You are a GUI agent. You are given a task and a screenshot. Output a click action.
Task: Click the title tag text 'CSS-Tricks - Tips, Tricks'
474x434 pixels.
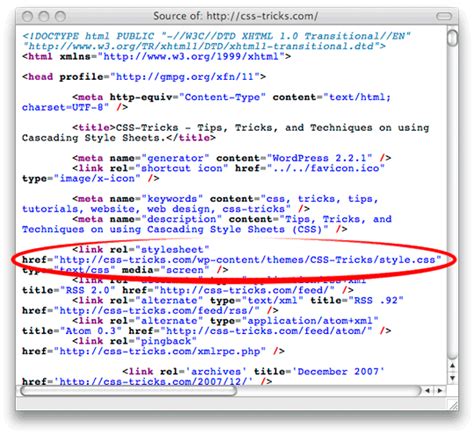tap(197, 128)
